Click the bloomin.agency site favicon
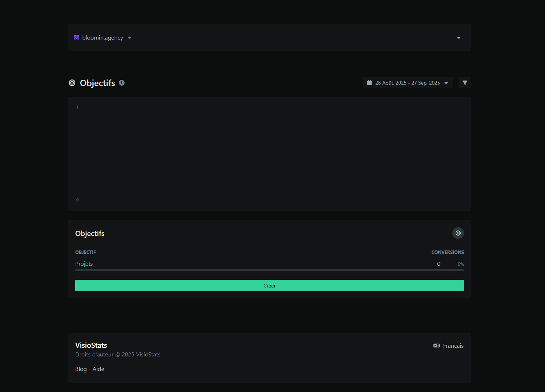Image resolution: width=545 pixels, height=392 pixels. click(76, 37)
